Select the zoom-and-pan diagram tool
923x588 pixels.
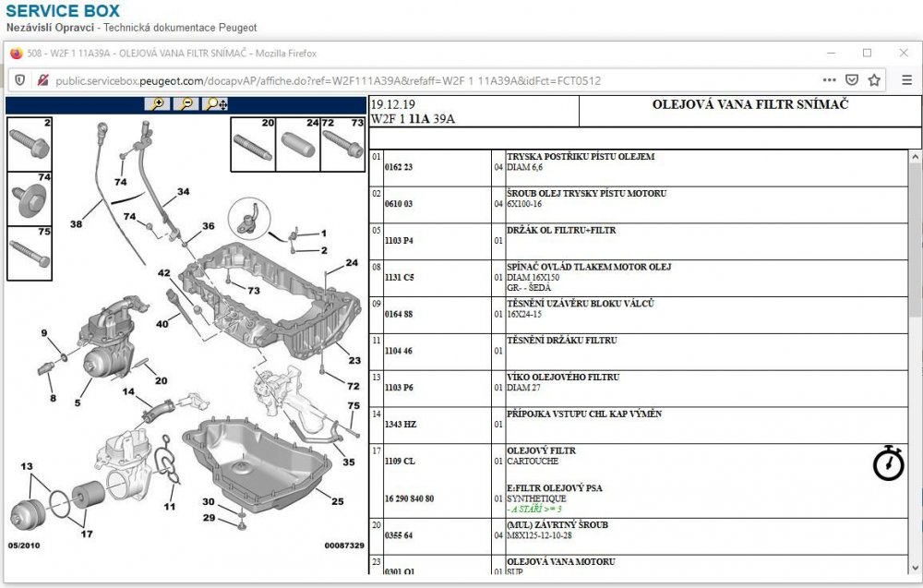coord(215,104)
